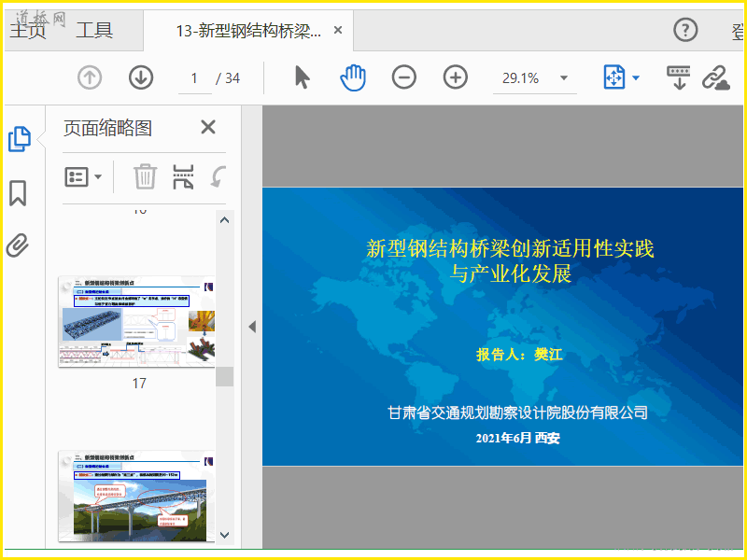Toggle the page thumbnails panel icon
Image resolution: width=747 pixels, height=560 pixels.
pos(19,140)
